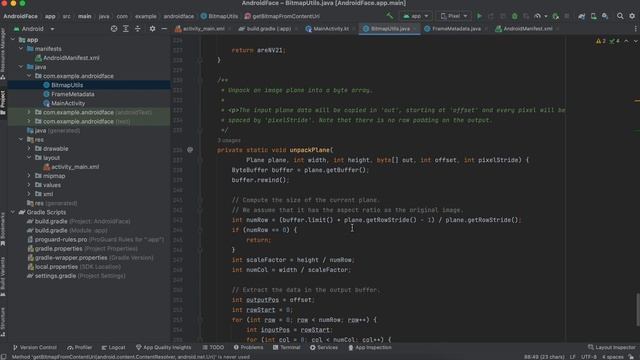
Task: Toggle the Build Variants side tab
Action: coord(3,277)
